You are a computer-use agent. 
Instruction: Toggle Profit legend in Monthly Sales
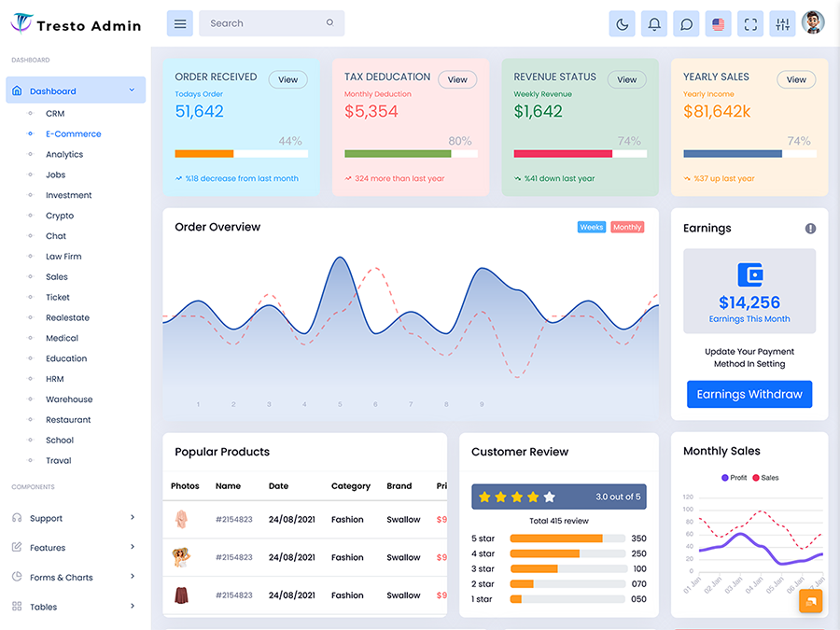click(x=734, y=477)
